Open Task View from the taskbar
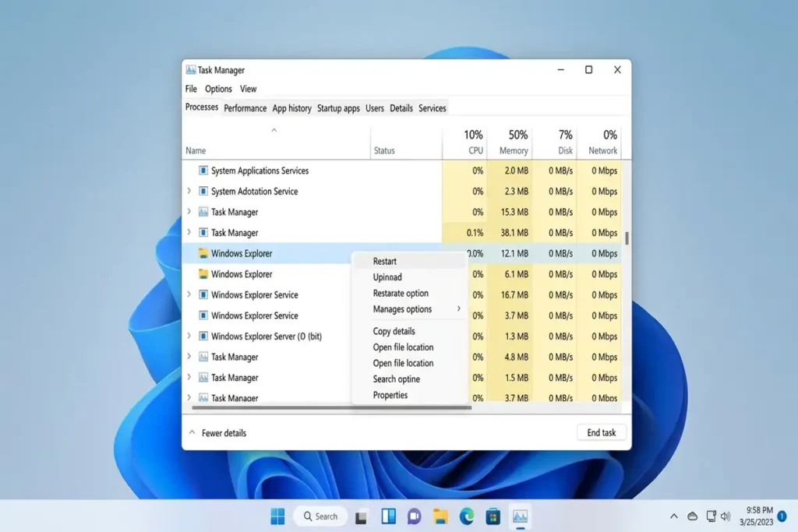 (361, 517)
